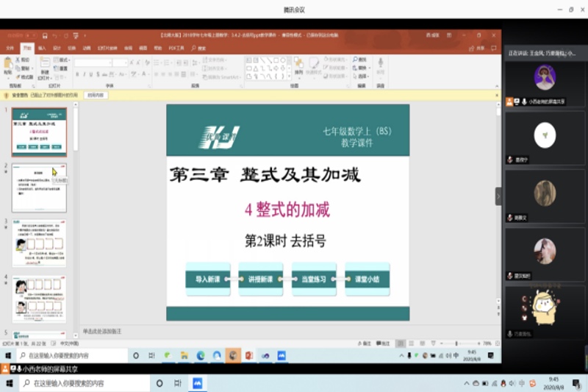Toggle the Comments (批注) button in status bar
Viewport: 588px width, 392px height.
[383, 343]
